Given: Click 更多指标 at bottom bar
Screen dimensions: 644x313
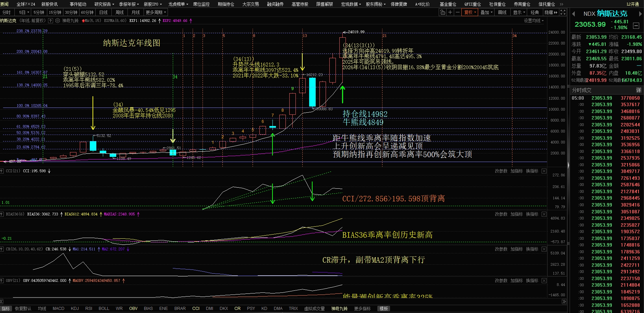Looking at the screenshot, I should pos(362,309).
